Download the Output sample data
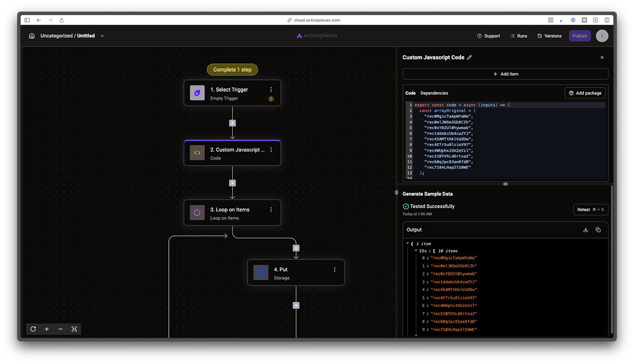Image resolution: width=634 pixels, height=364 pixels. click(x=584, y=230)
